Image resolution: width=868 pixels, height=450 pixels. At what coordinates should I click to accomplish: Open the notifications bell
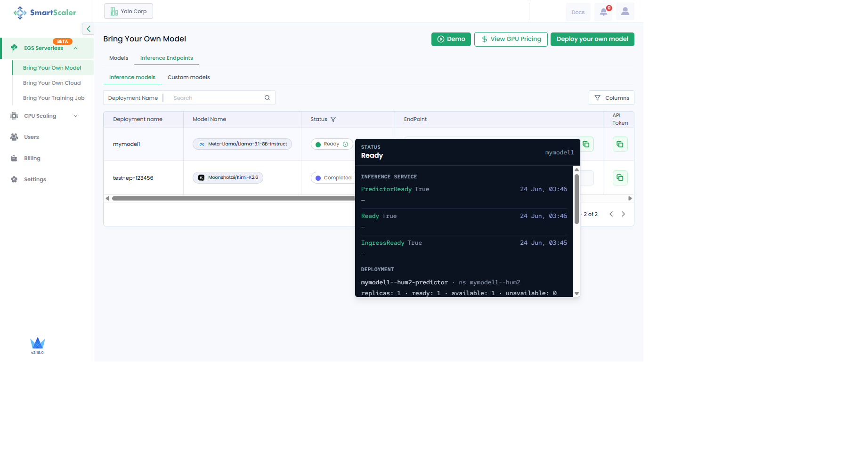[x=603, y=12]
